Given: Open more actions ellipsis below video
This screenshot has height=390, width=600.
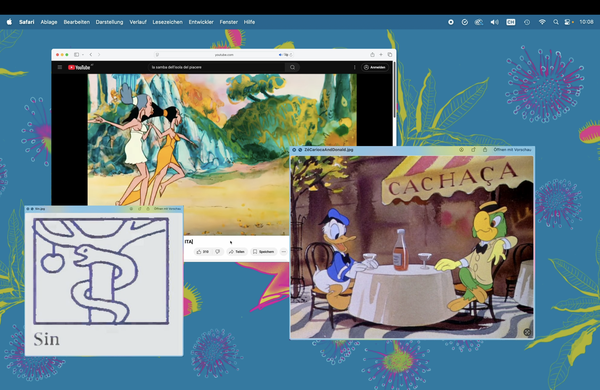Looking at the screenshot, I should (284, 251).
